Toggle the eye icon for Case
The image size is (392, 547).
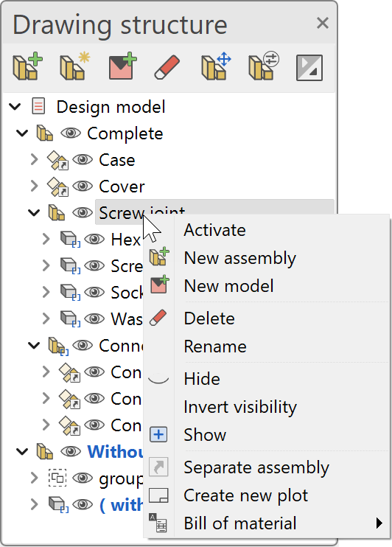tap(83, 160)
